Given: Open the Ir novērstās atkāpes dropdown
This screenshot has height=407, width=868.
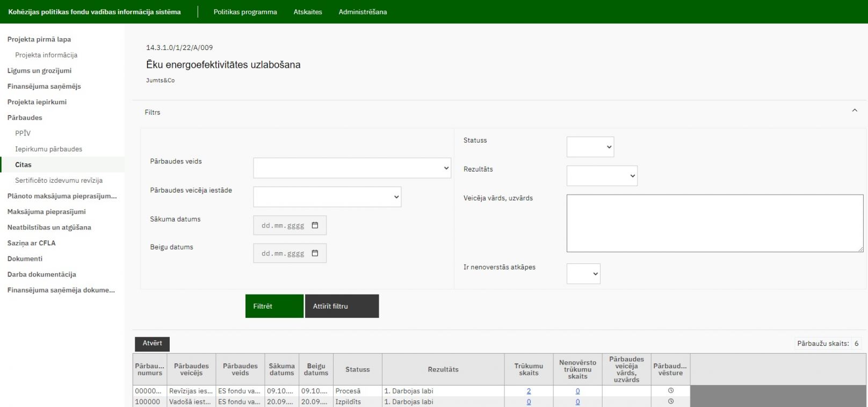Looking at the screenshot, I should coord(583,274).
